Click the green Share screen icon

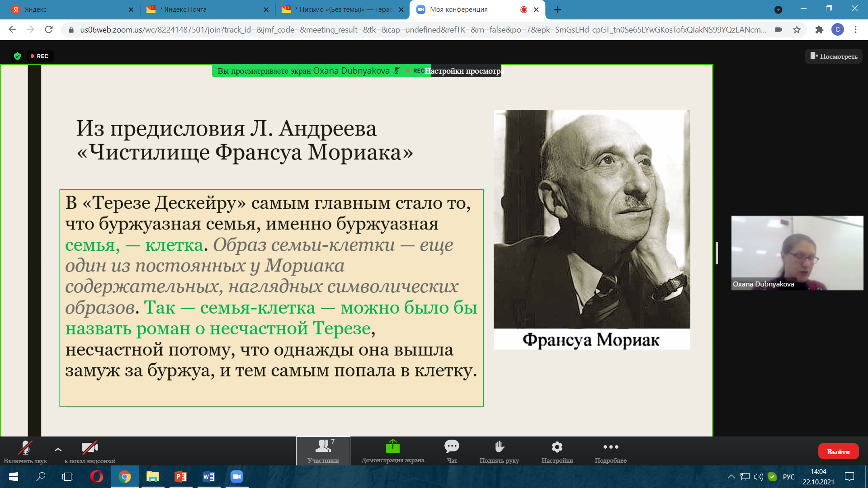click(392, 447)
